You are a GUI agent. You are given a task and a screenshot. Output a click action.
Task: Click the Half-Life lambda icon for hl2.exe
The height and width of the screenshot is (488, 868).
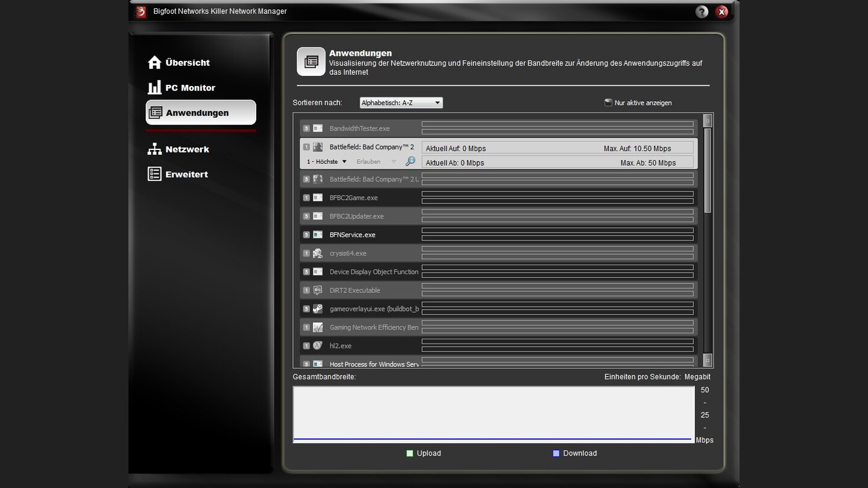pos(318,346)
